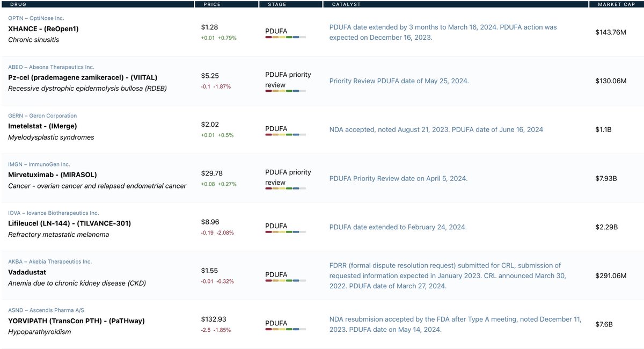Click the $7.6B market cap value
This screenshot has width=644, height=349.
click(604, 324)
